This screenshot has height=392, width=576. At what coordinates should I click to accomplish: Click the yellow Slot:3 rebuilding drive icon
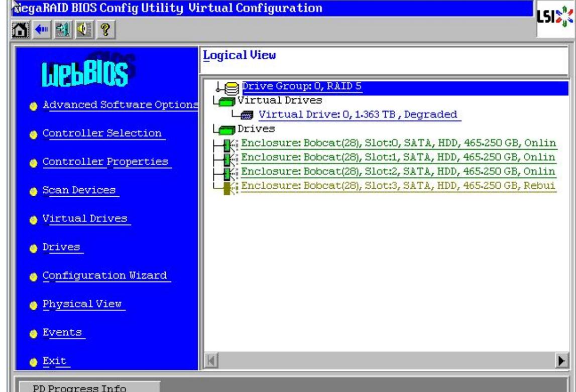click(230, 188)
